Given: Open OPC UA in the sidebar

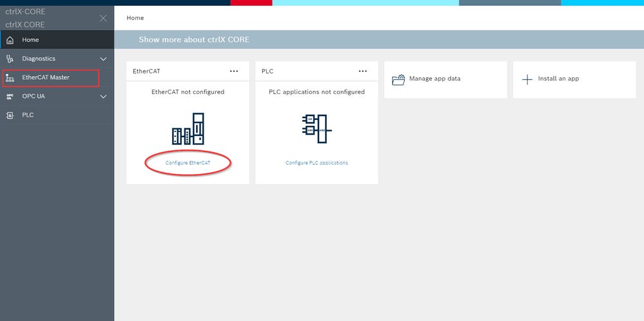Looking at the screenshot, I should point(57,97).
